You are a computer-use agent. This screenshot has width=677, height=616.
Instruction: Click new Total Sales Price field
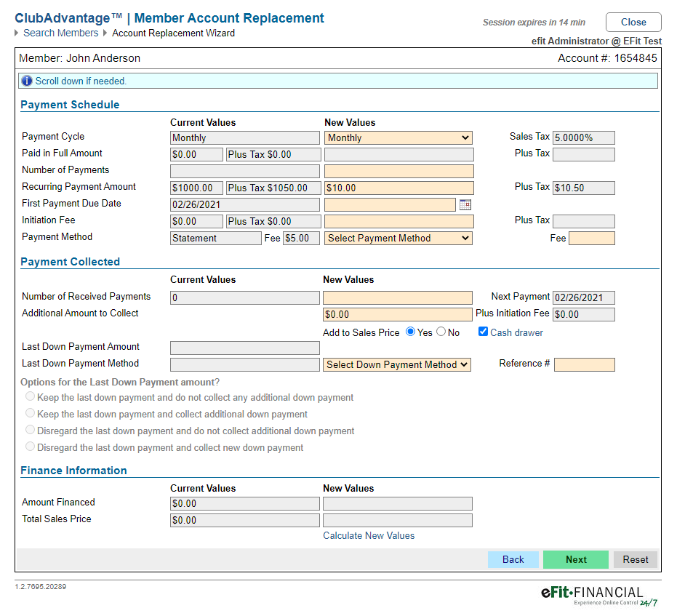(x=398, y=521)
